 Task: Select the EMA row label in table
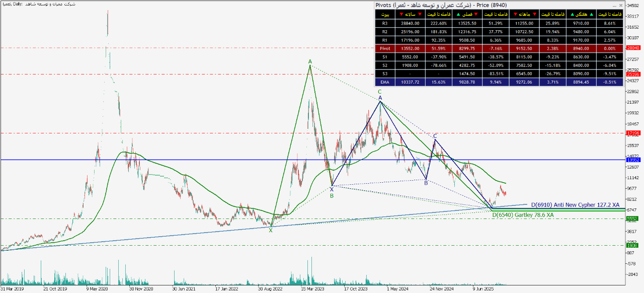point(385,82)
